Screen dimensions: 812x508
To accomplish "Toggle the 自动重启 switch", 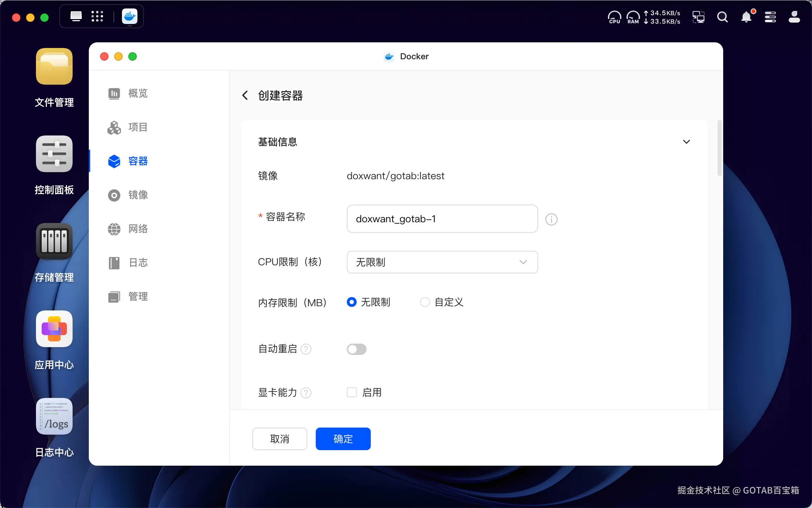I will (x=356, y=349).
